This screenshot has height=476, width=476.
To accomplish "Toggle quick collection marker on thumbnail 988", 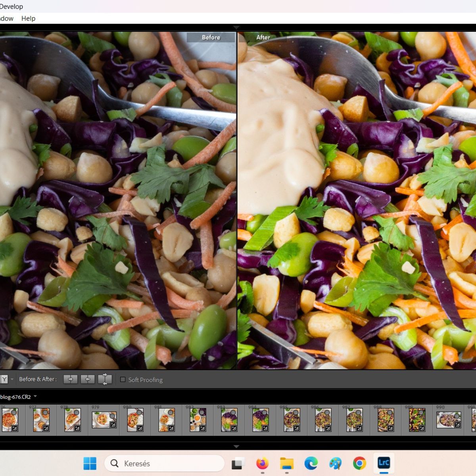I will coord(390,413).
